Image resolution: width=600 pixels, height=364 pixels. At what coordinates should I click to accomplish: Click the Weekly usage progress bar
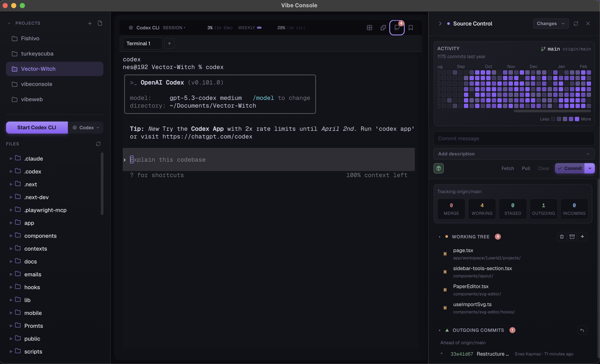point(259,28)
